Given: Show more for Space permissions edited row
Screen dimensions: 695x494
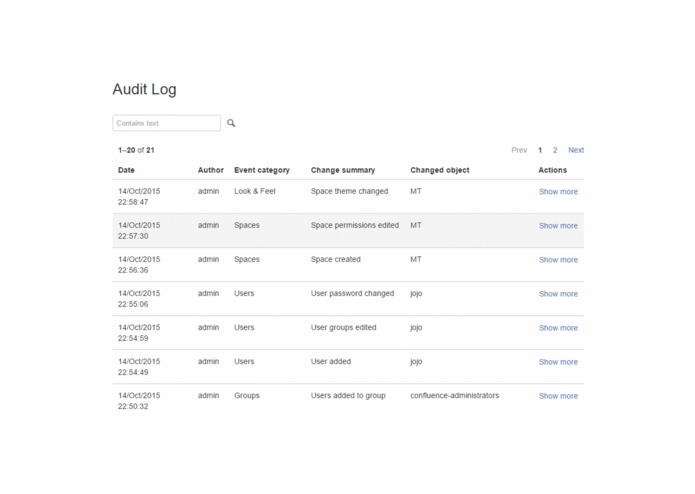Looking at the screenshot, I should (x=558, y=226).
